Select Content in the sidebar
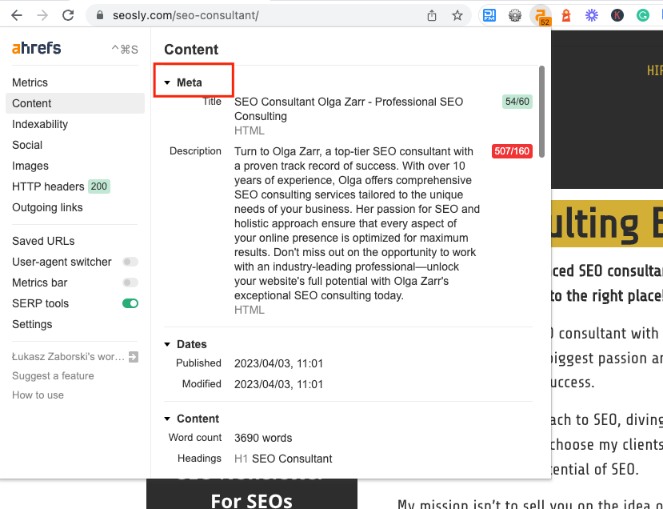 click(x=75, y=104)
